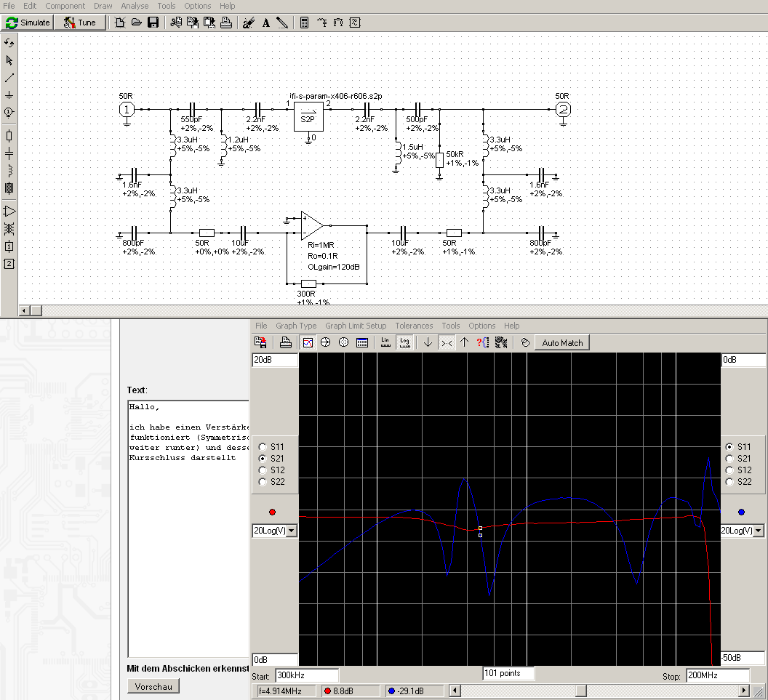Choose the transmission line component tool
Screen dimensions: 768x700
tap(9, 188)
